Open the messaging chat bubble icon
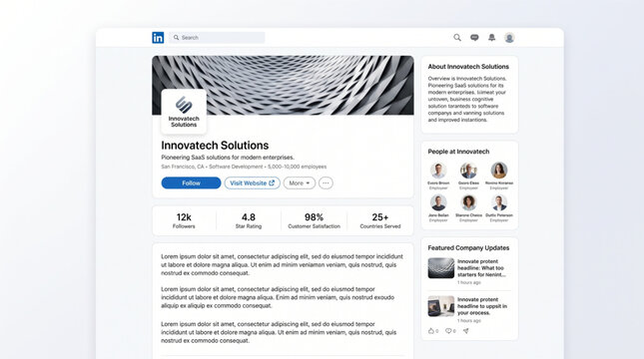 pyautogui.click(x=474, y=38)
